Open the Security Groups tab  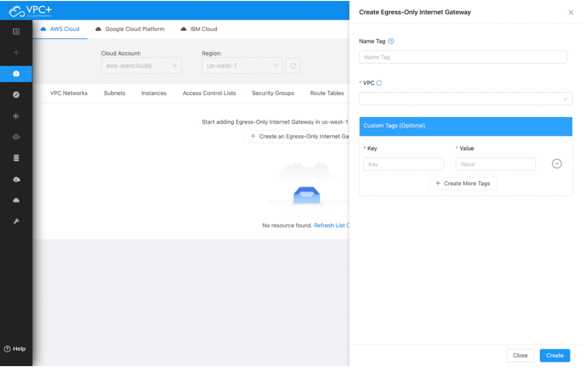[273, 93]
